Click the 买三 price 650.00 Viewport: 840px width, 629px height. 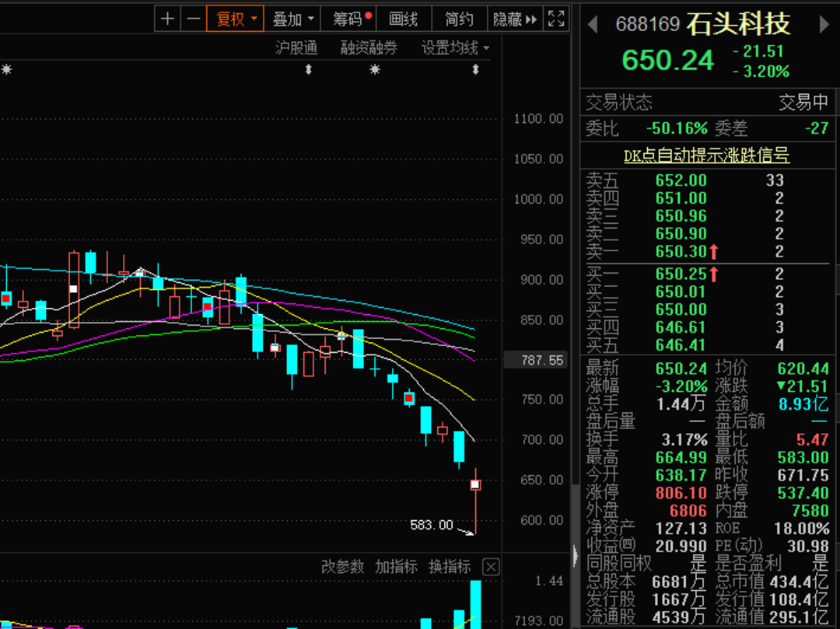click(x=681, y=309)
